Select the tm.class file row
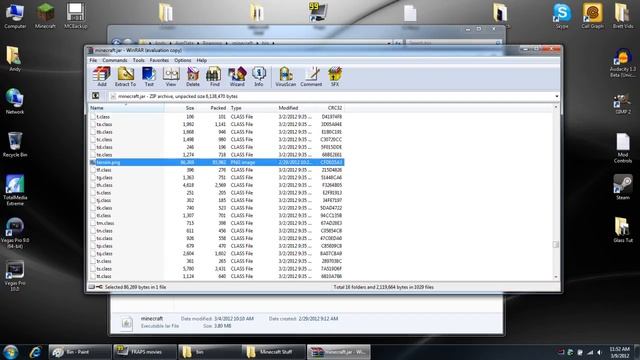This screenshot has height=360, width=640. point(216,223)
